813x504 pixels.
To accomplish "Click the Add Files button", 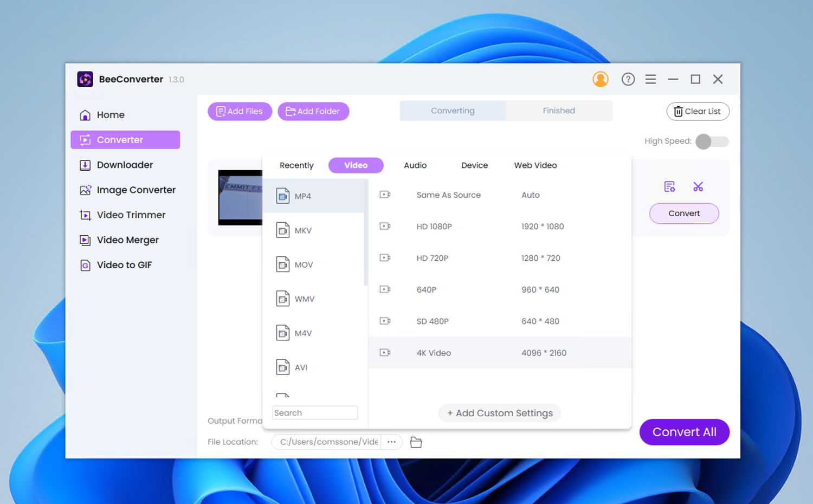I will 240,111.
